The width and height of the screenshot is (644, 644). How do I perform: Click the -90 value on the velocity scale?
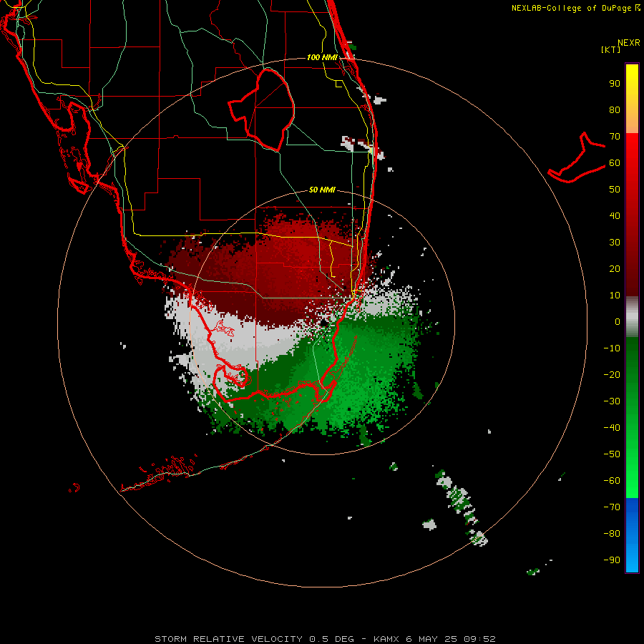[612, 560]
